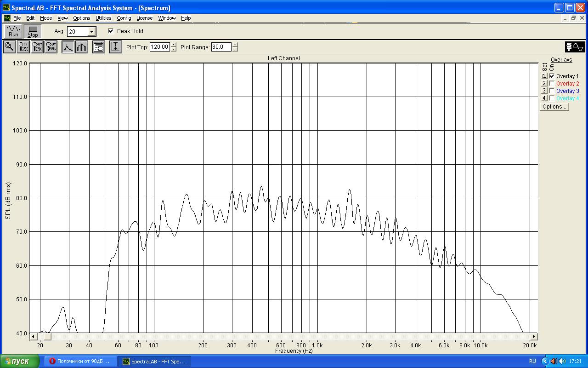Open the Utilities menu
588x368 pixels.
point(103,18)
